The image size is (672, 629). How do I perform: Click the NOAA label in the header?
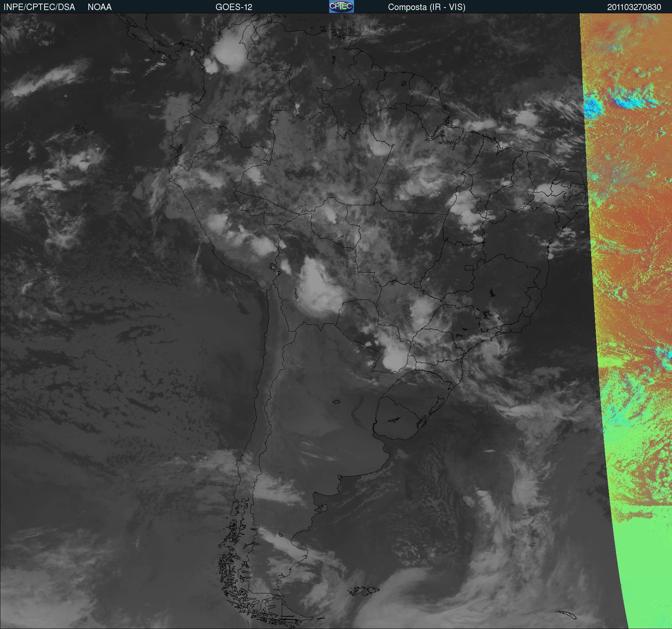(100, 7)
